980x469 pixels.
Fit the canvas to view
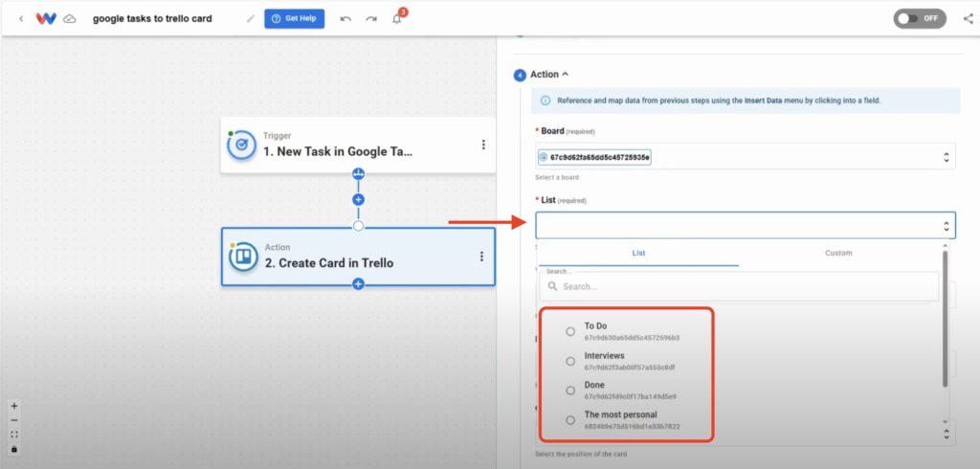(14, 435)
